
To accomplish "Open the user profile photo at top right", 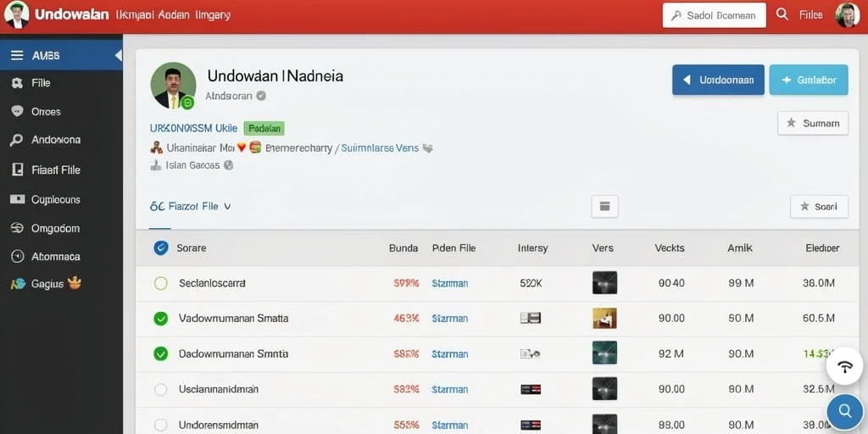I will pos(847,15).
